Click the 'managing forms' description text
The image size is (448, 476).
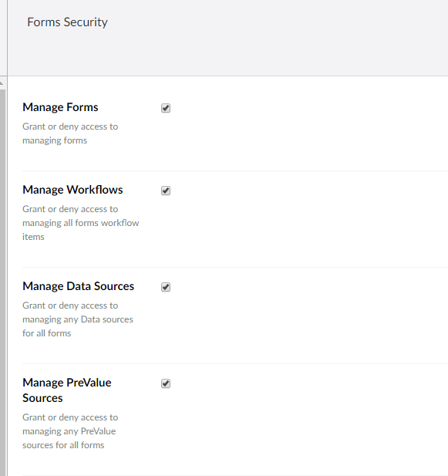point(55,140)
